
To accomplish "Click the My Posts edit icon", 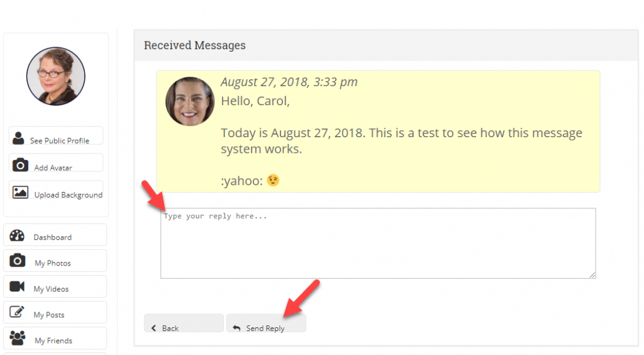I will 17,312.
